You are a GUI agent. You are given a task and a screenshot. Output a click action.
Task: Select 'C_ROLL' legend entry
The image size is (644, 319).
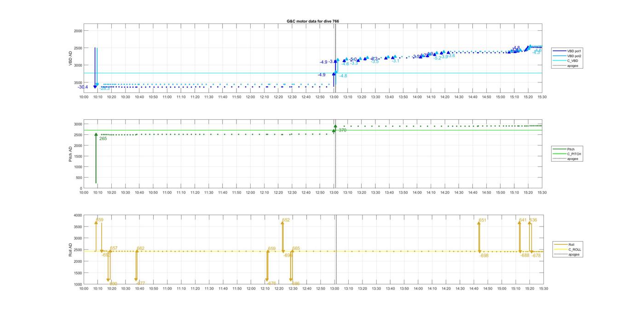[x=575, y=249]
